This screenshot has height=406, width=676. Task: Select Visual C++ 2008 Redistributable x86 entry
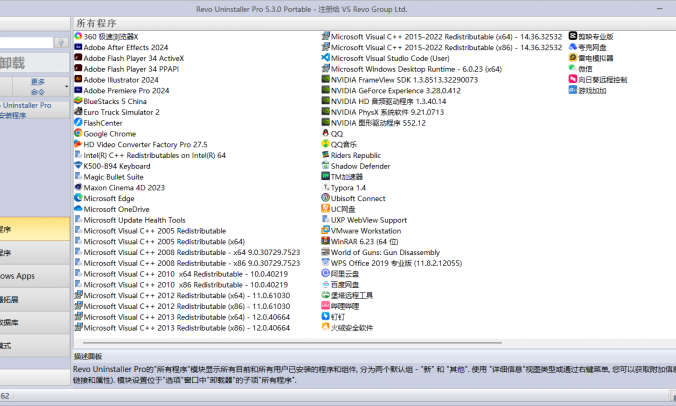187,263
